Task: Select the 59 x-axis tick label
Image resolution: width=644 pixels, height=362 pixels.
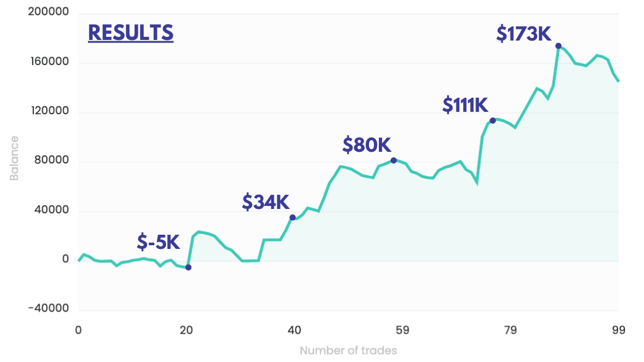Action: click(x=402, y=330)
